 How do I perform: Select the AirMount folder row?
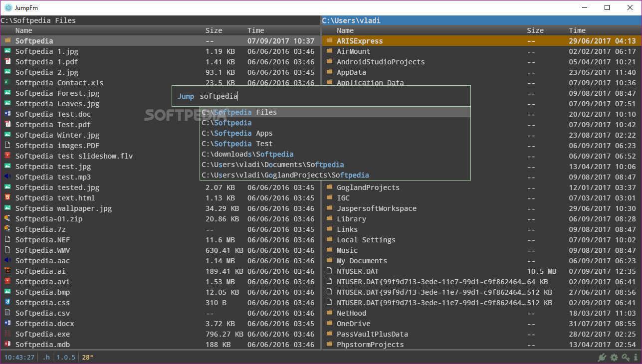coord(481,51)
